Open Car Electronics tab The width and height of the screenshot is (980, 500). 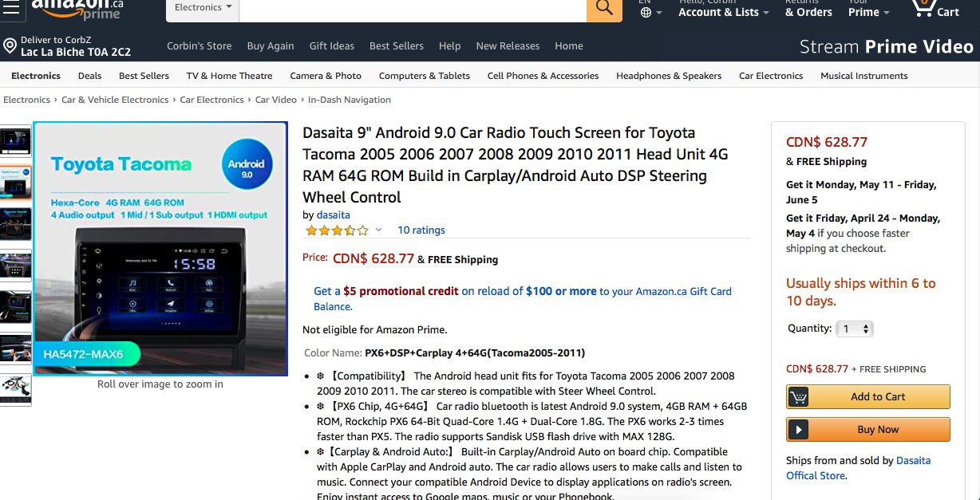771,76
